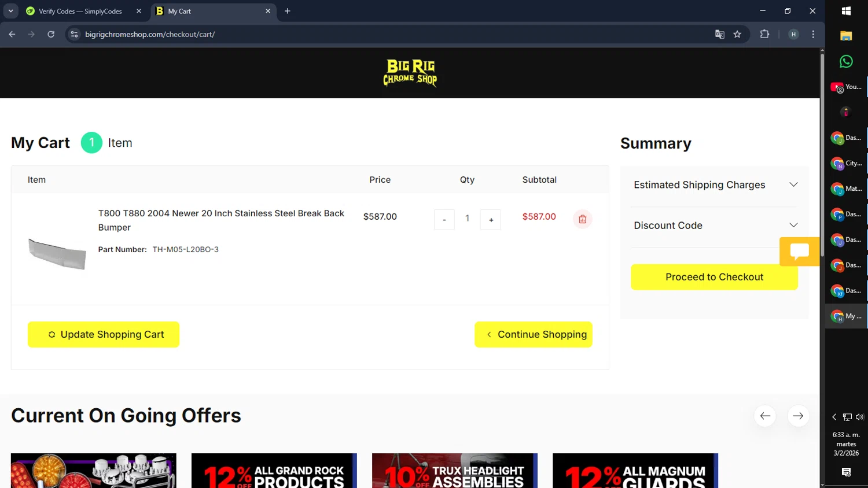Image resolution: width=868 pixels, height=488 pixels.
Task: Click the green item count badge
Action: click(91, 143)
